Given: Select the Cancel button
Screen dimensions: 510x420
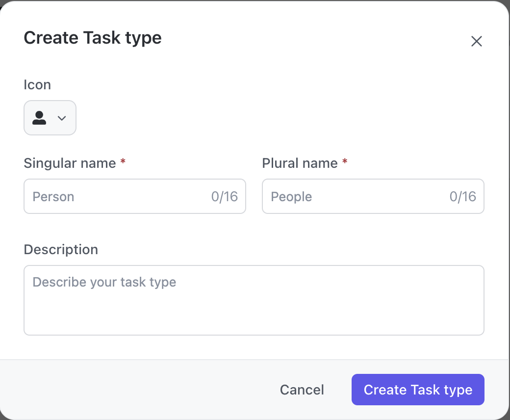Looking at the screenshot, I should 302,390.
